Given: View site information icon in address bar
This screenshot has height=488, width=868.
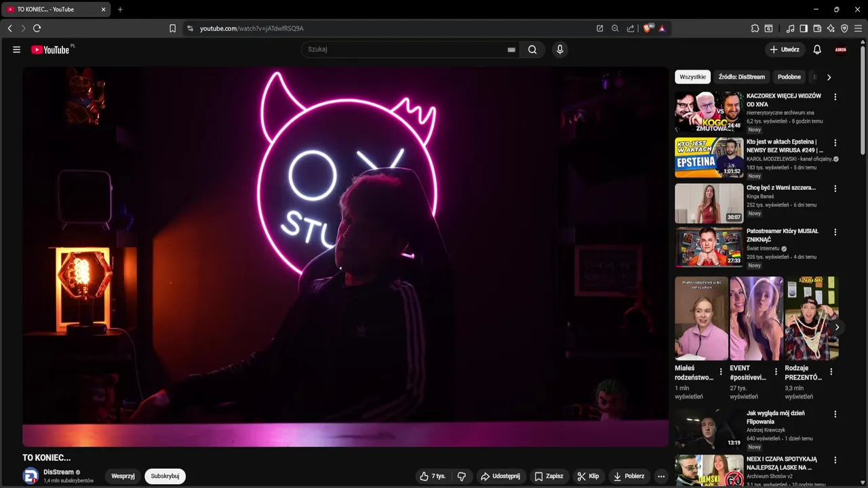Looking at the screenshot, I should point(190,28).
